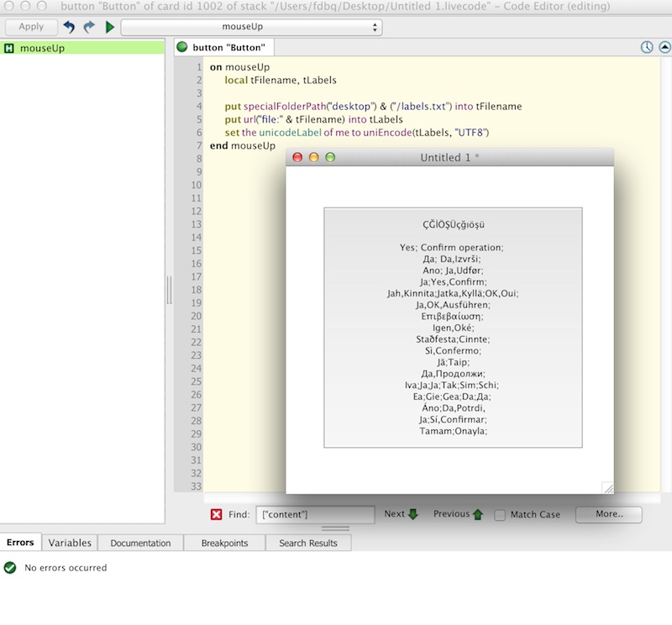Switch to the Variables tab

coord(69,543)
